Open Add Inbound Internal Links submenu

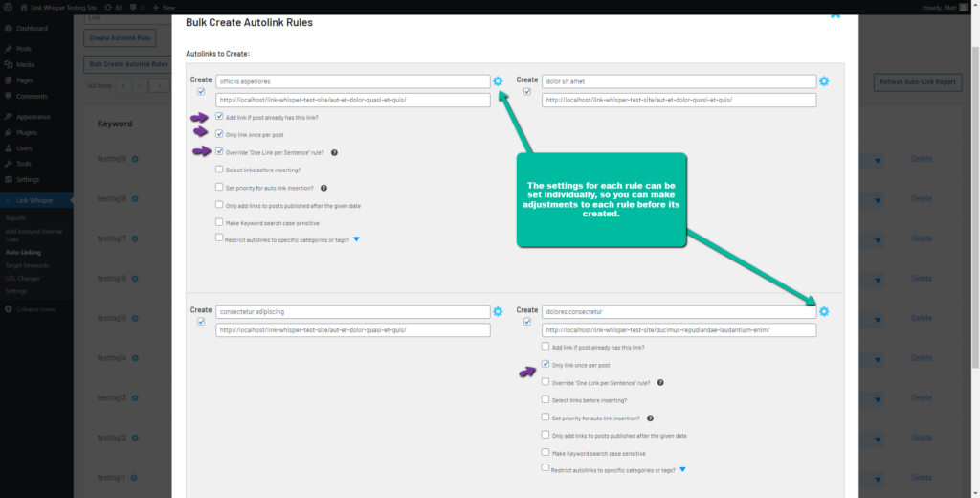click(33, 236)
